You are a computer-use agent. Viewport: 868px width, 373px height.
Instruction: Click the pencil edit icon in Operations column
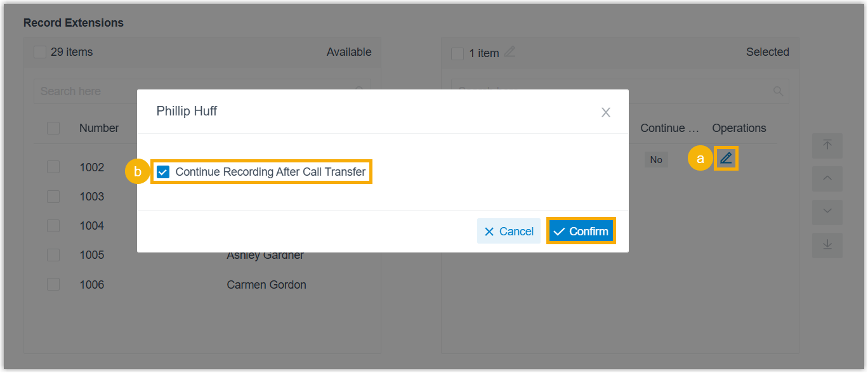pyautogui.click(x=726, y=159)
